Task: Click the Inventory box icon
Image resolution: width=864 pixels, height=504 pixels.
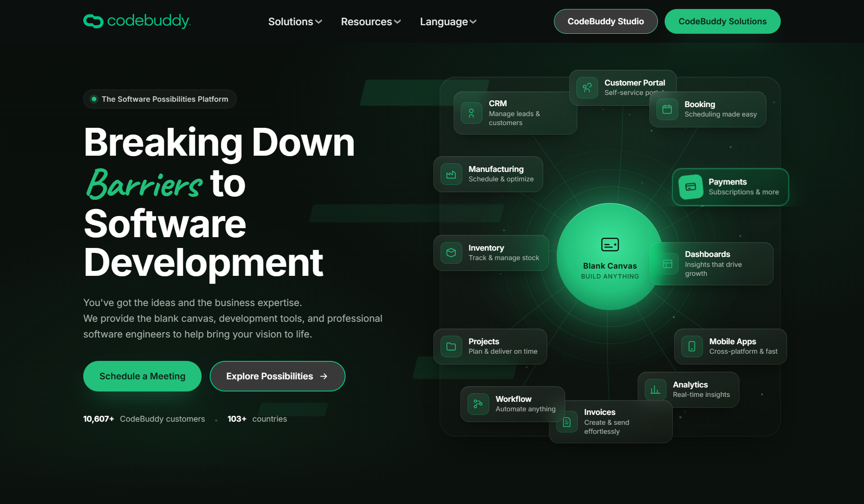Action: pos(451,253)
